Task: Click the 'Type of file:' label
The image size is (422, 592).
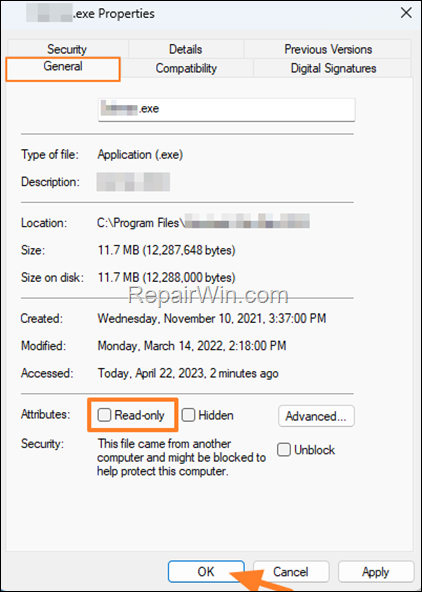Action: click(x=50, y=155)
